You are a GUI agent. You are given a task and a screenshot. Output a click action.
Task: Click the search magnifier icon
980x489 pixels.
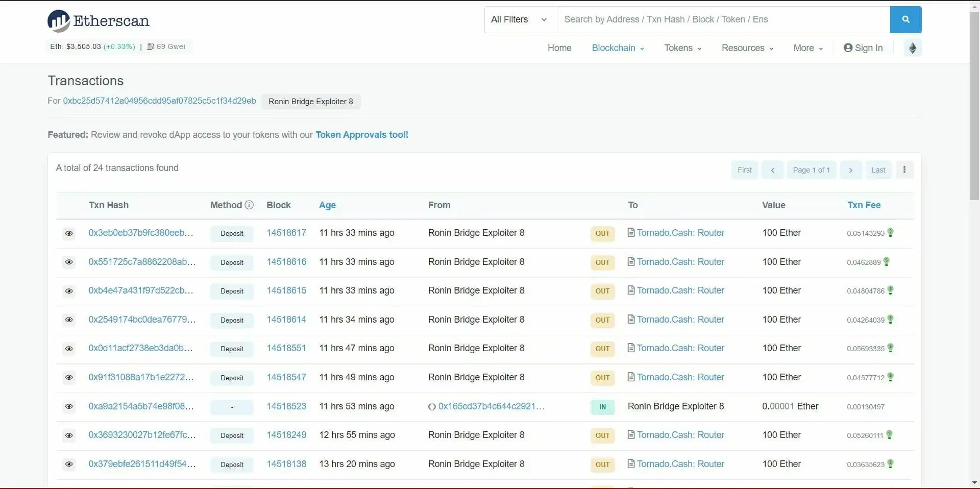[x=905, y=19]
